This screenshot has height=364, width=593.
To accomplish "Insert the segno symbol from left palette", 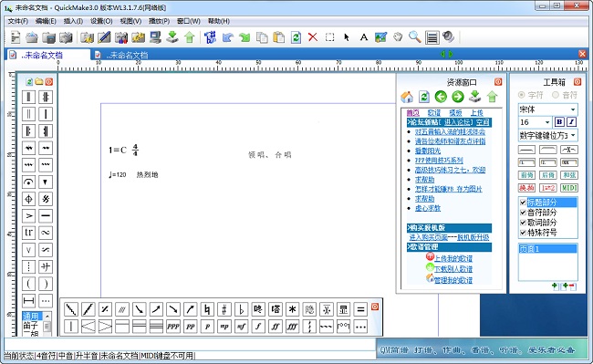I will click(46, 199).
